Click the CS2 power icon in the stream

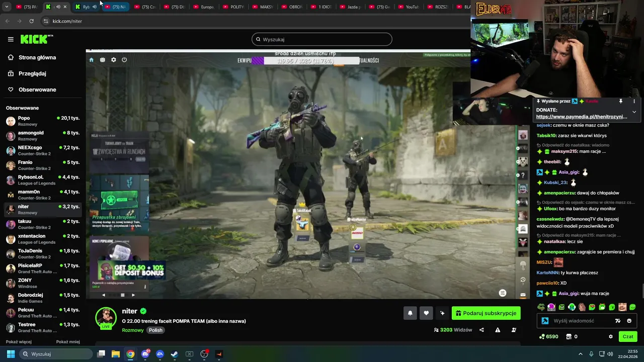[x=124, y=60]
